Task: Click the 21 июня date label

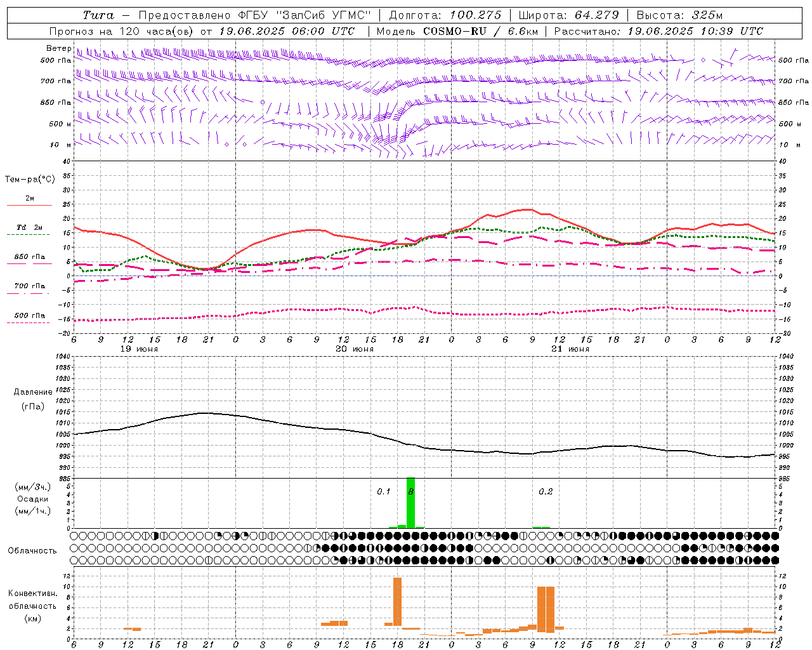Action: pyautogui.click(x=570, y=349)
